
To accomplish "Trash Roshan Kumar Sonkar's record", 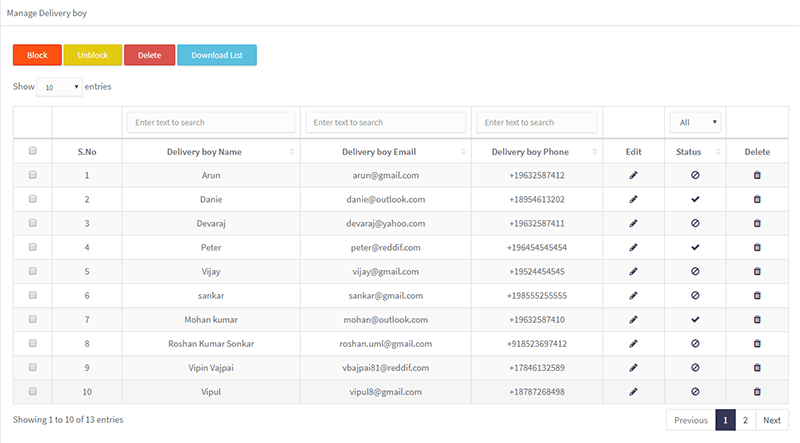I will [x=757, y=343].
